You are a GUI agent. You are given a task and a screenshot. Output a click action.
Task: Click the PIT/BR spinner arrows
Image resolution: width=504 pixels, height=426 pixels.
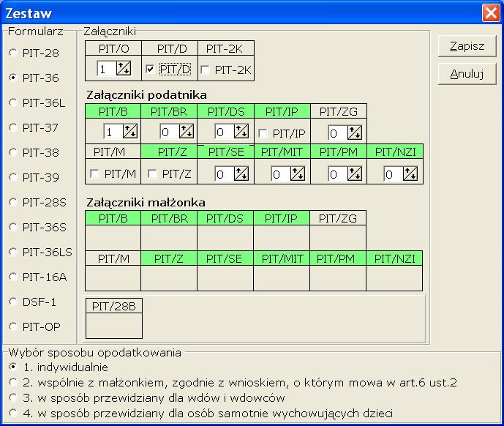point(187,132)
